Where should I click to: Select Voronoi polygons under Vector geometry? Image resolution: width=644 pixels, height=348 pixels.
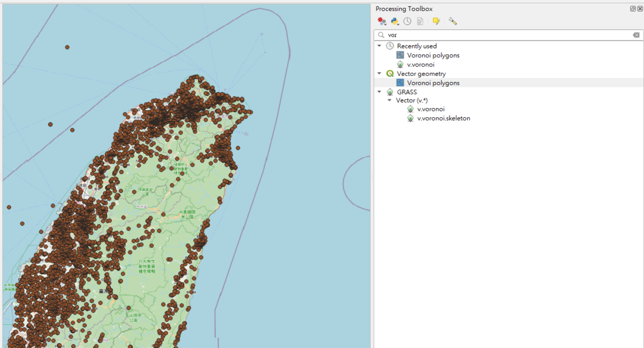tap(433, 83)
